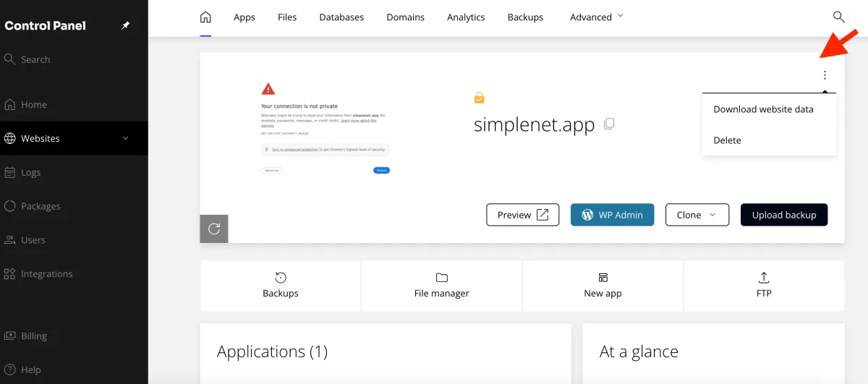Image resolution: width=868 pixels, height=384 pixels.
Task: Expand the Clone dropdown button
Action: coord(697,215)
